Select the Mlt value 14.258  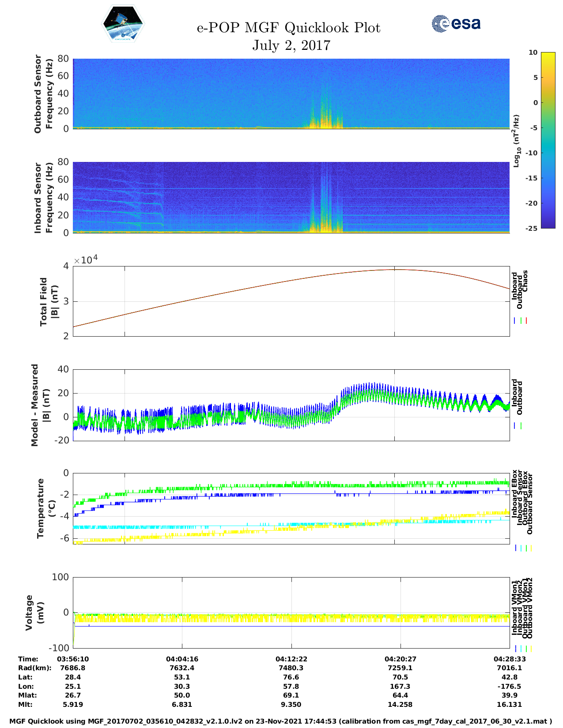400,705
